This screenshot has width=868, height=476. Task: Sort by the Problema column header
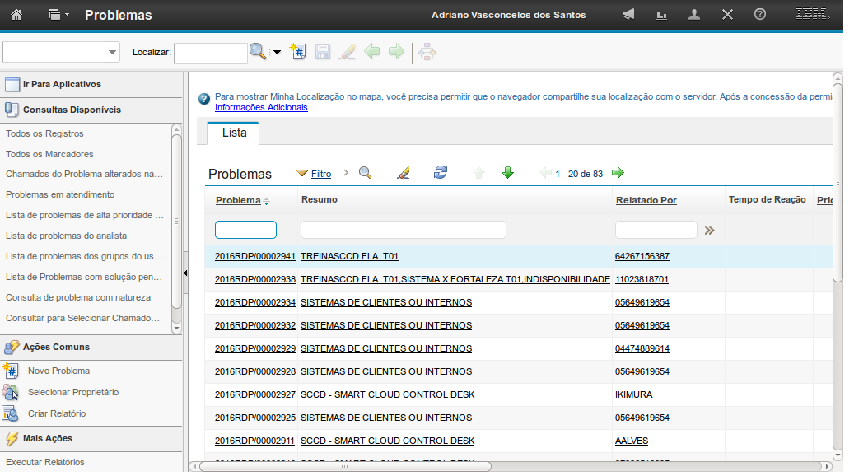click(x=238, y=200)
